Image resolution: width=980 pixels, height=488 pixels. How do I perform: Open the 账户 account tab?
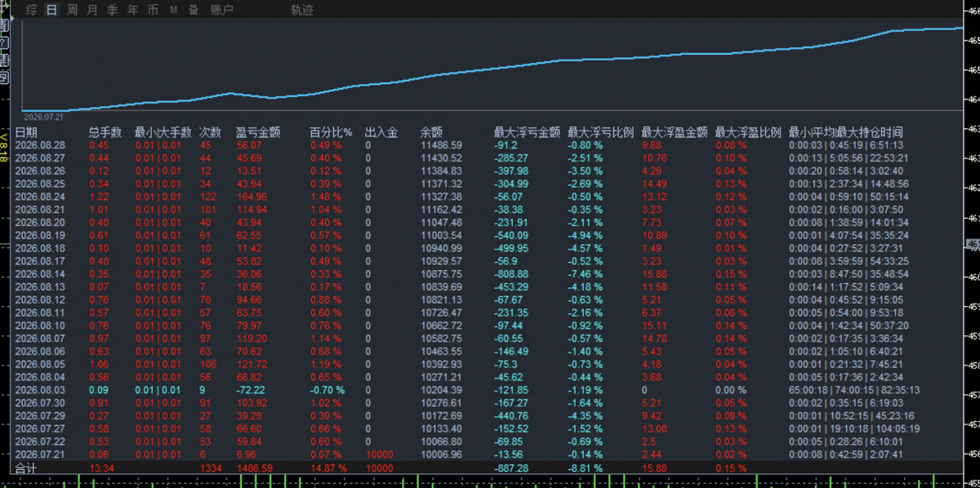(x=222, y=10)
